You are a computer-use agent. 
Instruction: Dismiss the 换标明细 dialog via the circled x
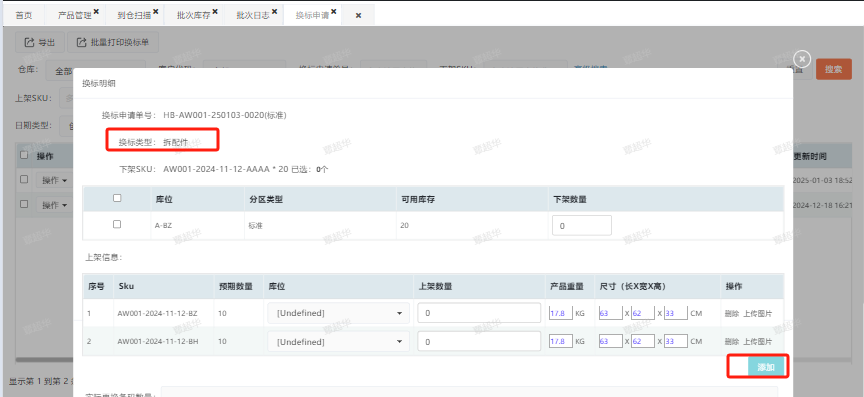(x=802, y=58)
